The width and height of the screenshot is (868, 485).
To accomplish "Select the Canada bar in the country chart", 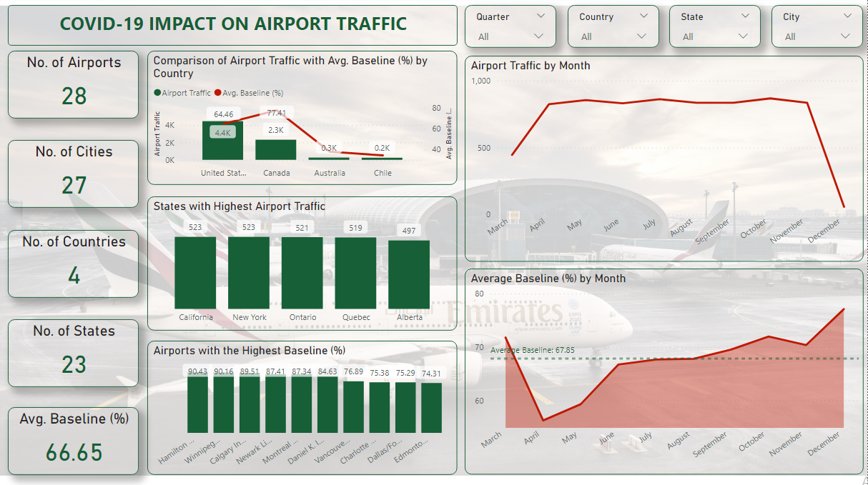I will click(x=276, y=149).
